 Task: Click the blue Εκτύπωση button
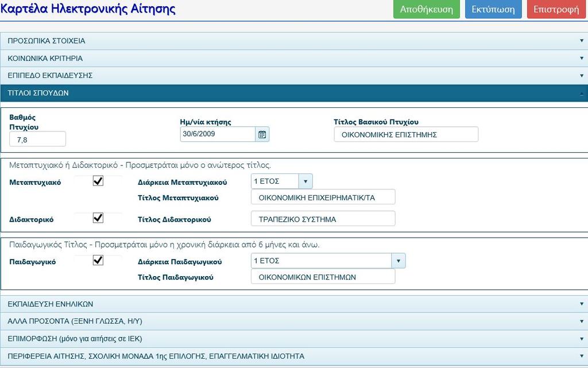tap(493, 9)
